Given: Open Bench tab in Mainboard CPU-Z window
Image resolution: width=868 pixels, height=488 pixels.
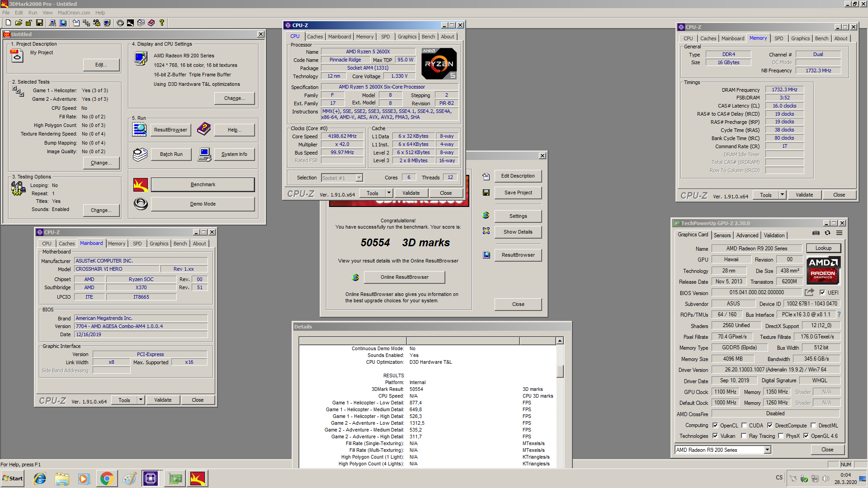Looking at the screenshot, I should 180,244.
